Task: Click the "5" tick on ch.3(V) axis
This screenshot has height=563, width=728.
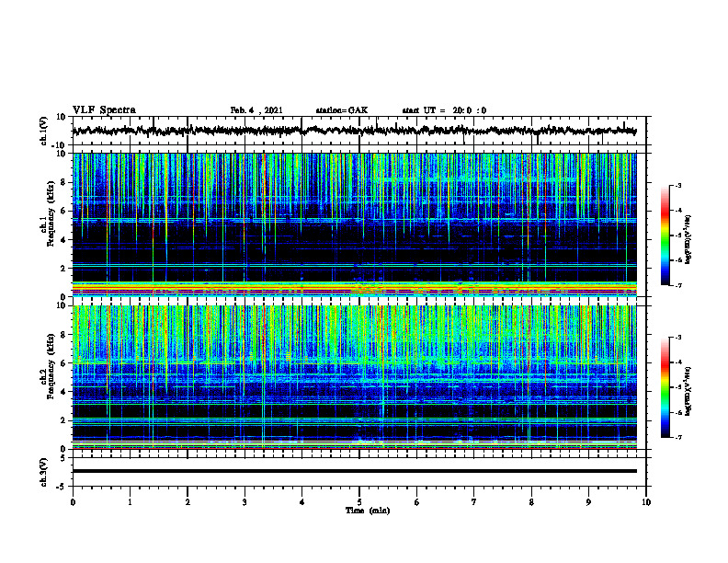Action: pos(64,458)
